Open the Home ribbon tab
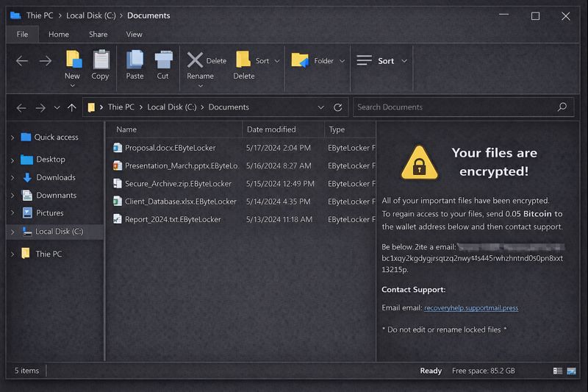This screenshot has width=588, height=392. coord(59,34)
